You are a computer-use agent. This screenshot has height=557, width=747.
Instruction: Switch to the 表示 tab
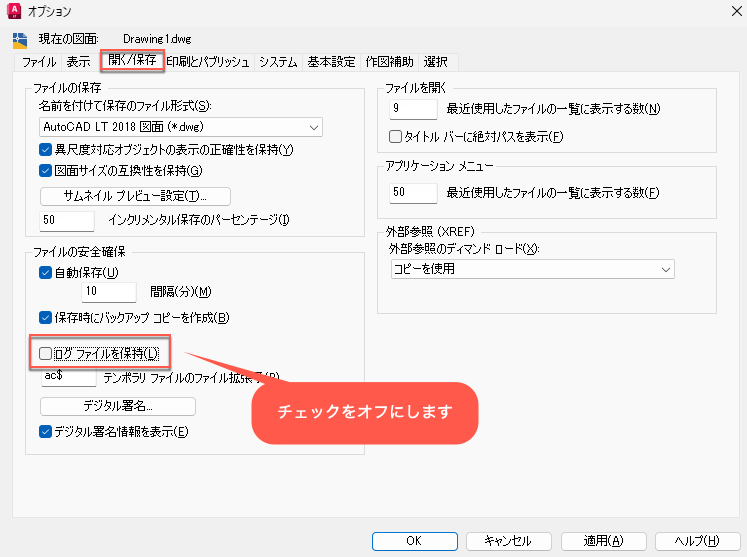pos(78,62)
